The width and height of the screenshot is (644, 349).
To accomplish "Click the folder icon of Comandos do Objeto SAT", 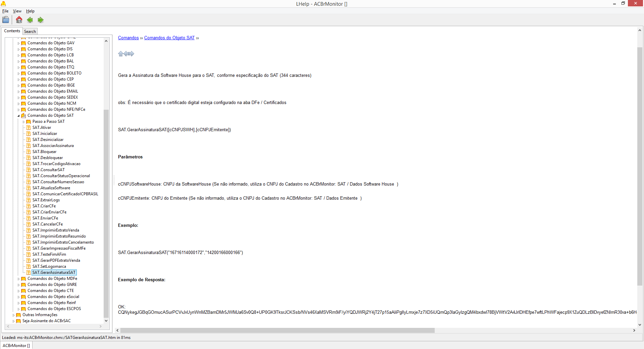I will click(23, 115).
